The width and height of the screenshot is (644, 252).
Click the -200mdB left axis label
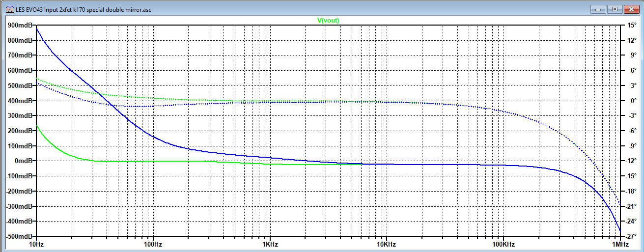(x=20, y=191)
